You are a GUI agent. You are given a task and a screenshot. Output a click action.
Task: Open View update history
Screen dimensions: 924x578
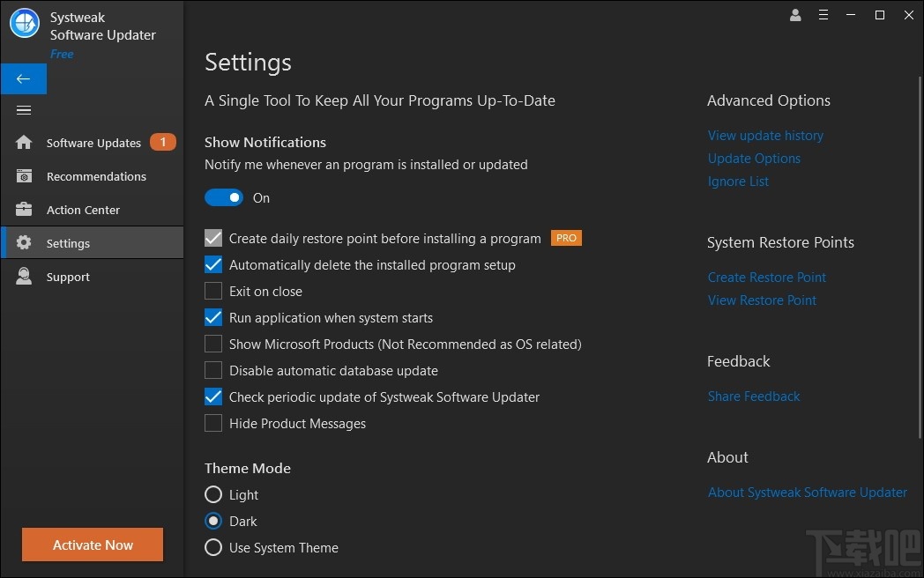(x=765, y=135)
